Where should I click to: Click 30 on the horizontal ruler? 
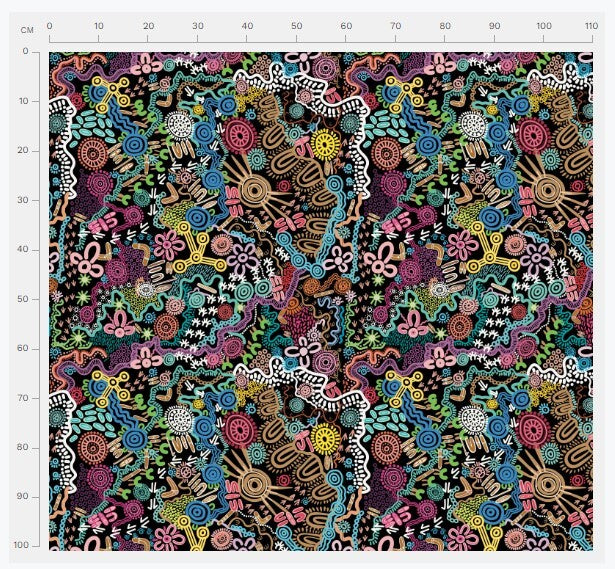pos(197,27)
